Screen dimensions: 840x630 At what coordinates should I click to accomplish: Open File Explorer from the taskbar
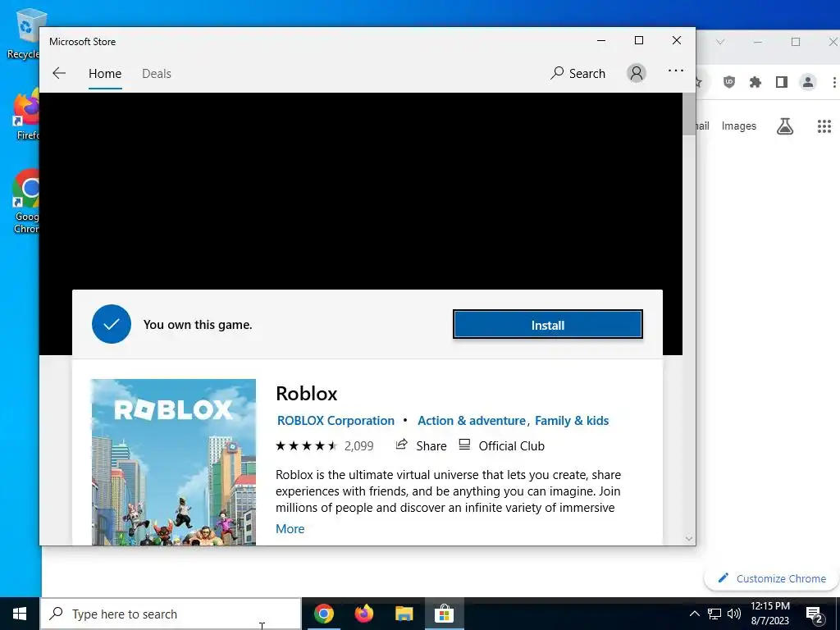404,614
